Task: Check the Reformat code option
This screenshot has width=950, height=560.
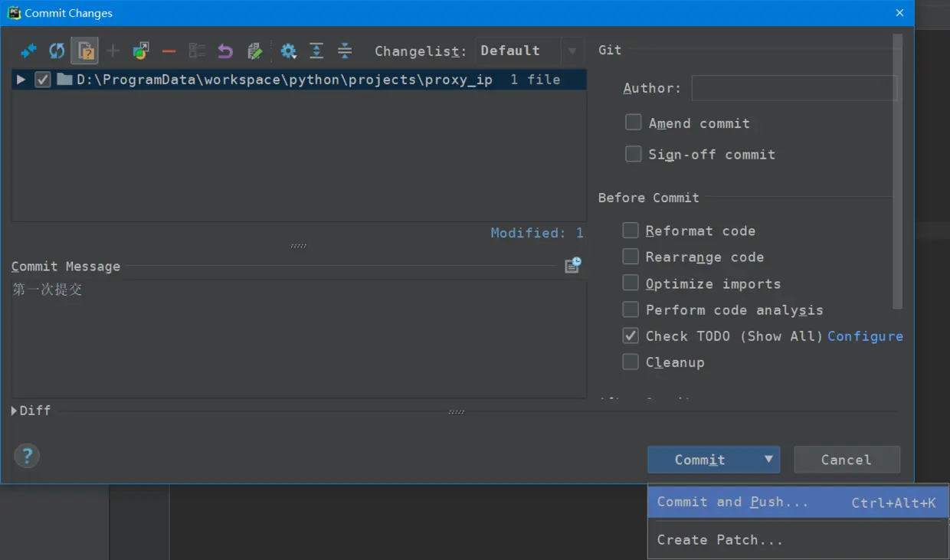Action: (630, 231)
